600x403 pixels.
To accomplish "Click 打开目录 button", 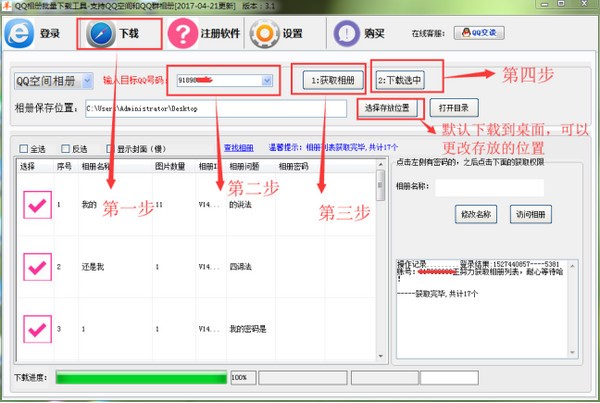I will (454, 108).
